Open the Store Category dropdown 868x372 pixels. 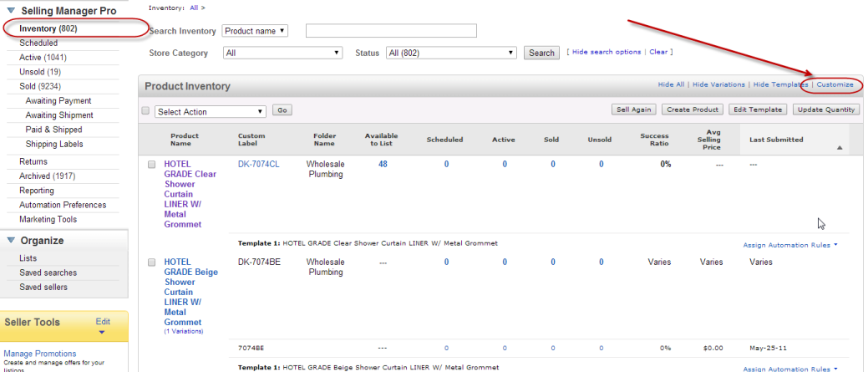[283, 54]
